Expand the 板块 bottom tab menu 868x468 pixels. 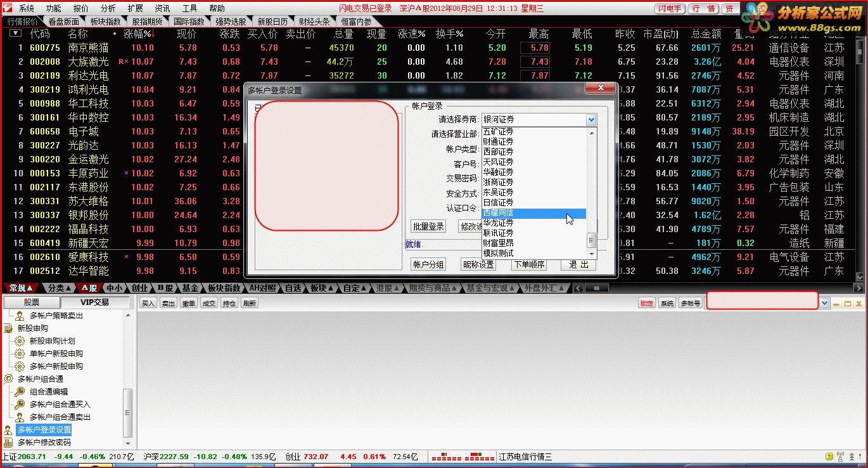coord(322,288)
